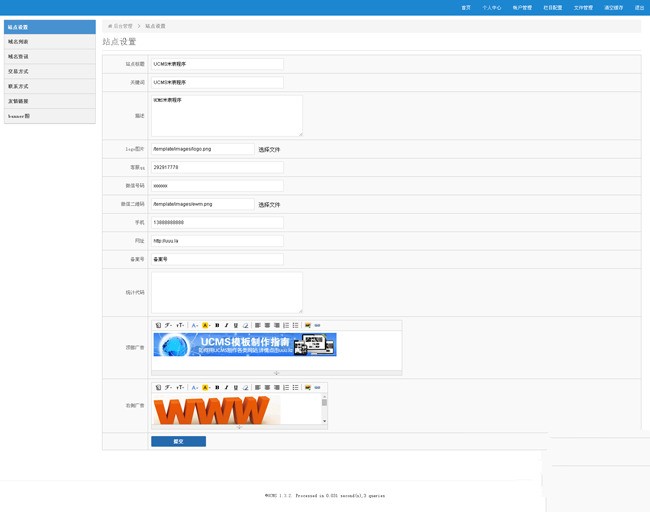Toggle bold in 顶部广告 editor toolbar

[217, 325]
